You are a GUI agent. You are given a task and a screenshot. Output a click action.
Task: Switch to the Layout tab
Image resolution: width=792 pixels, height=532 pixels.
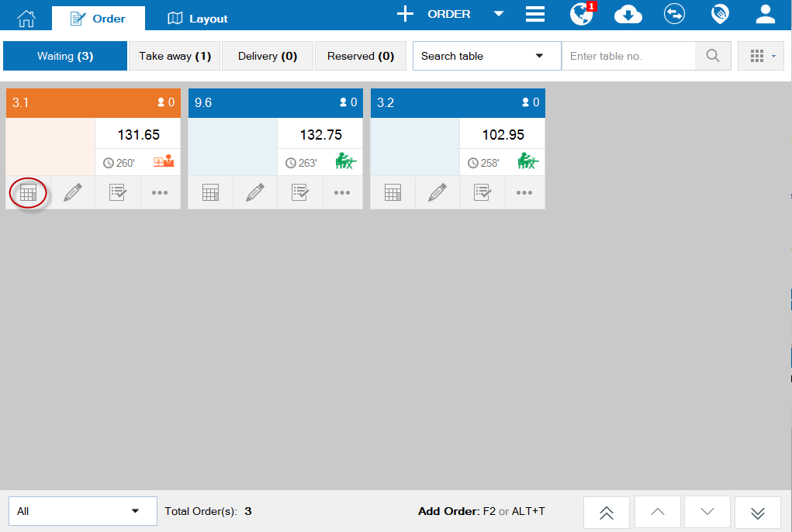pyautogui.click(x=198, y=19)
